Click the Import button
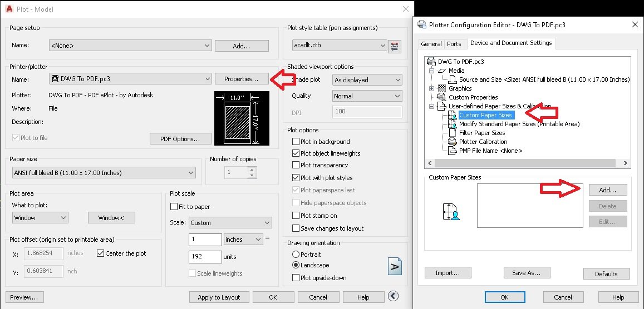 pyautogui.click(x=448, y=273)
